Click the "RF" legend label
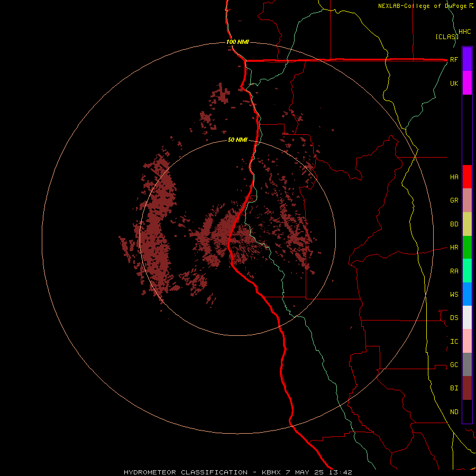 (x=454, y=59)
